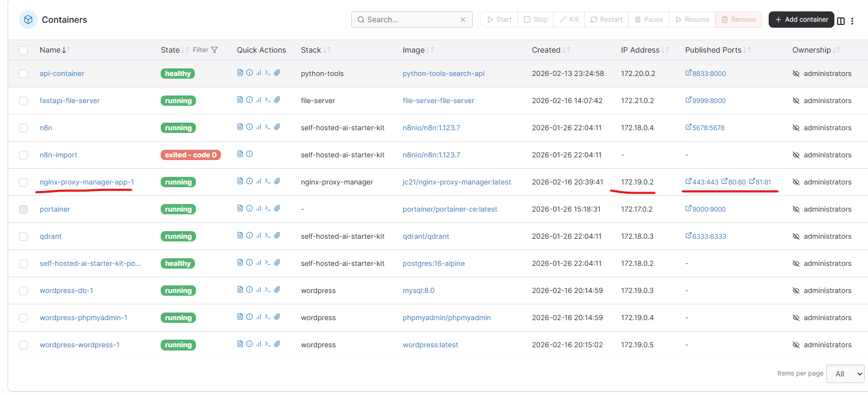Viewport: 868px width, 395px height.
Task: Open exec console for api-container
Action: (268, 73)
